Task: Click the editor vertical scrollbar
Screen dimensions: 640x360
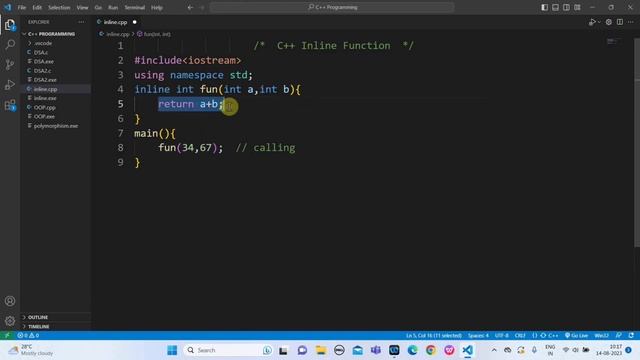Action: point(637,143)
